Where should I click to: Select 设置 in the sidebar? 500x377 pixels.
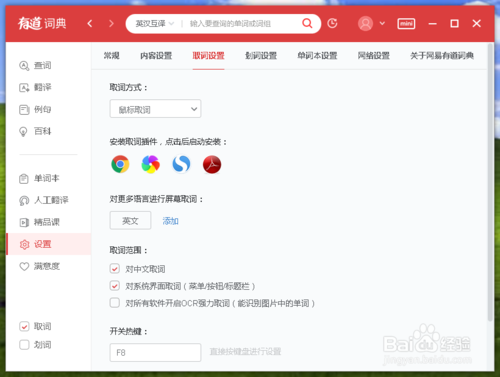coord(49,244)
